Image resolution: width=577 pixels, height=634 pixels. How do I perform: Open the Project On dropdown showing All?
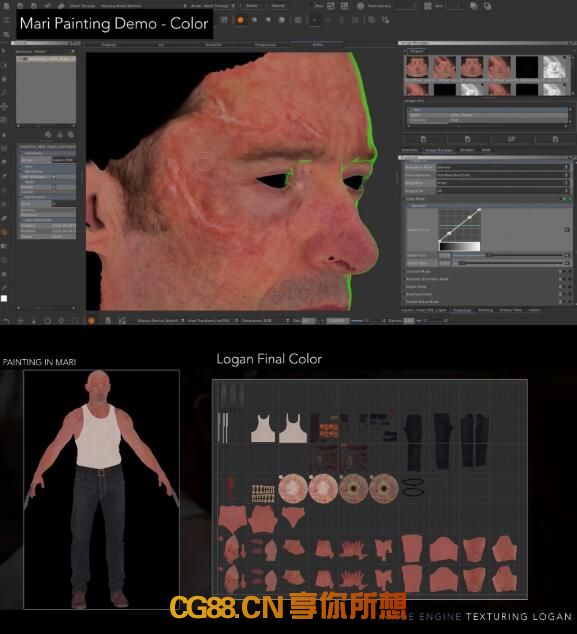tap(502, 190)
